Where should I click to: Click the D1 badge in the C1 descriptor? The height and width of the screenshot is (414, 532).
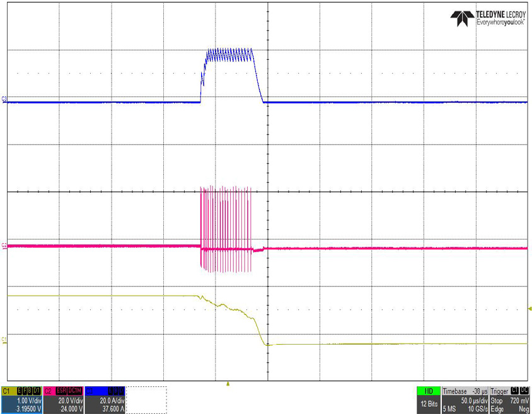pyautogui.click(x=36, y=391)
